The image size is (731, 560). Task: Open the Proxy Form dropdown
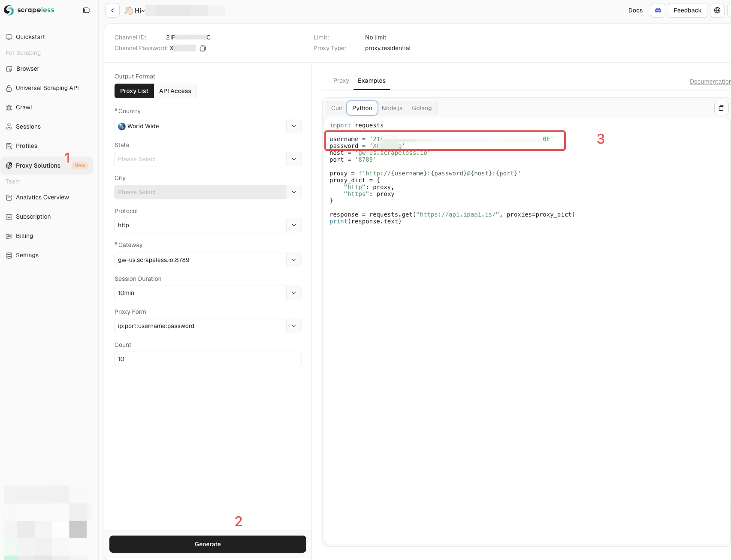point(208,326)
